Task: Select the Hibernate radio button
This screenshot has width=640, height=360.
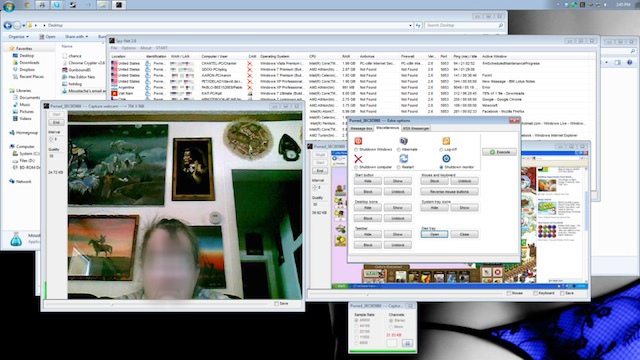Action: [x=399, y=150]
